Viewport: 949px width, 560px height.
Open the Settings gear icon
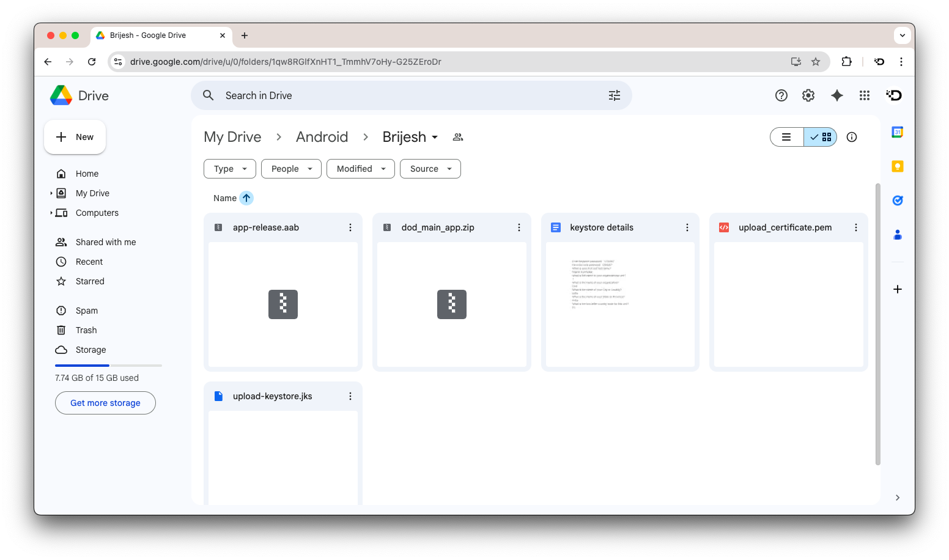click(x=808, y=95)
